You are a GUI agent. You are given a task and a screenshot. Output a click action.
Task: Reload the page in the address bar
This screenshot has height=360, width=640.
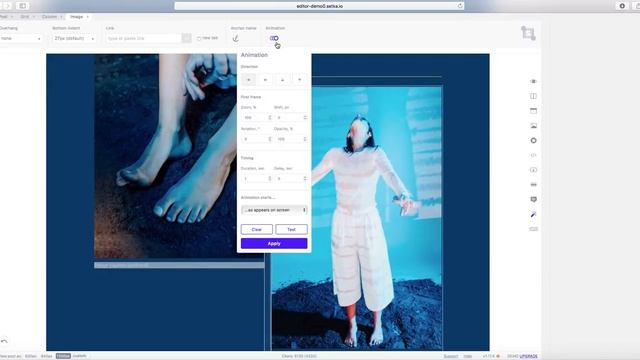point(460,6)
